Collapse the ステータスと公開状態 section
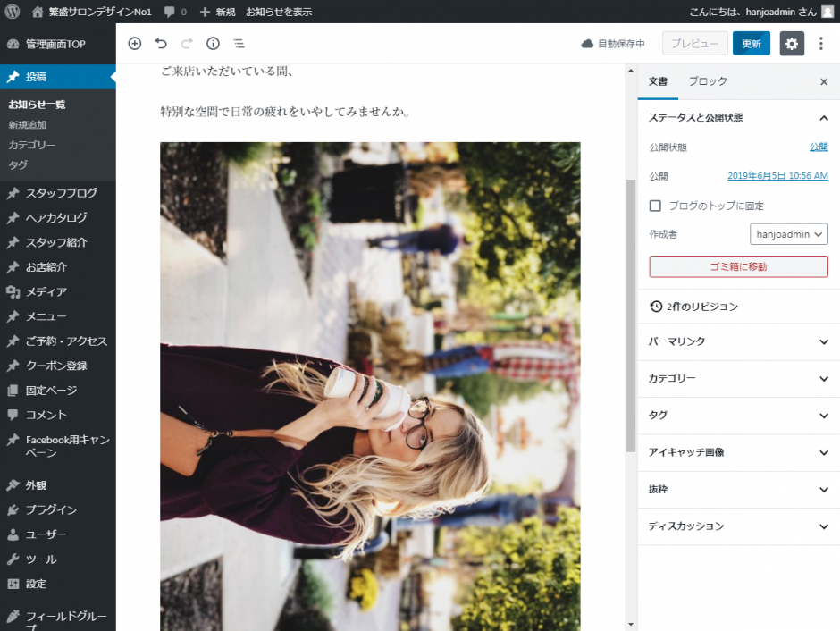 [823, 118]
